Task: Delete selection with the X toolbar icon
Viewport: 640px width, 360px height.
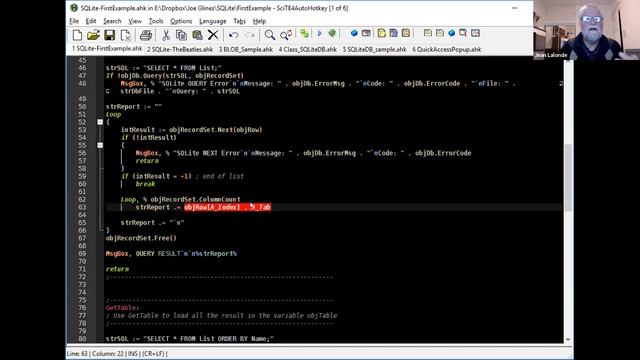Action: [x=213, y=35]
